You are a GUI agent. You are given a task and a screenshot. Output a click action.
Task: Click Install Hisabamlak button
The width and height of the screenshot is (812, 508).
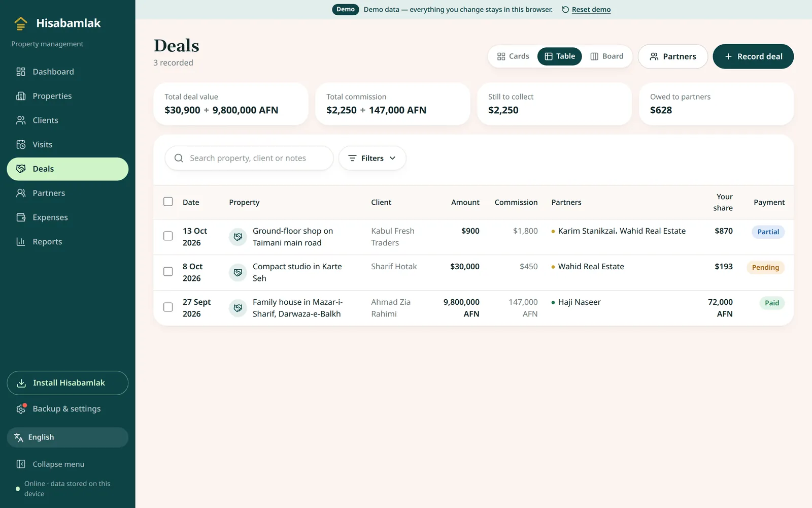click(x=67, y=383)
